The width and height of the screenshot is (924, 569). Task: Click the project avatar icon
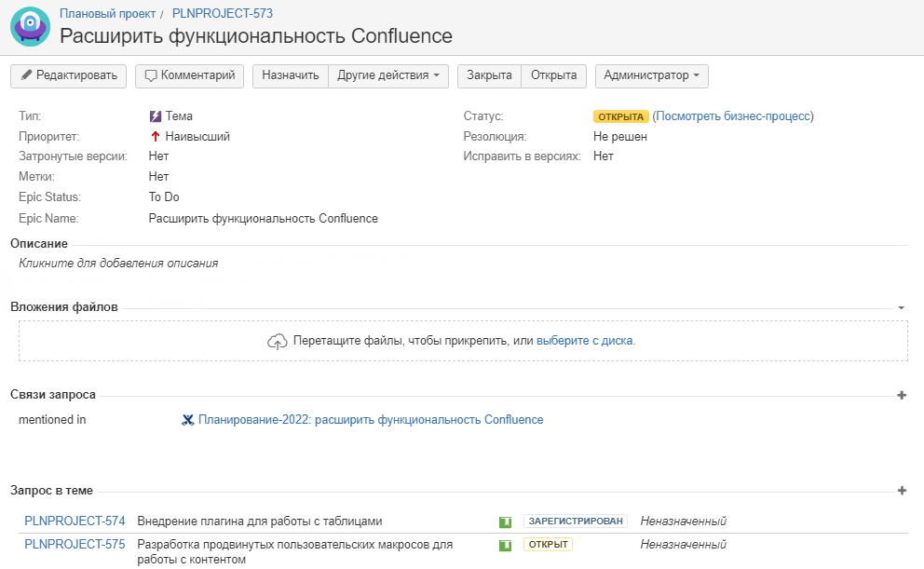(x=30, y=26)
